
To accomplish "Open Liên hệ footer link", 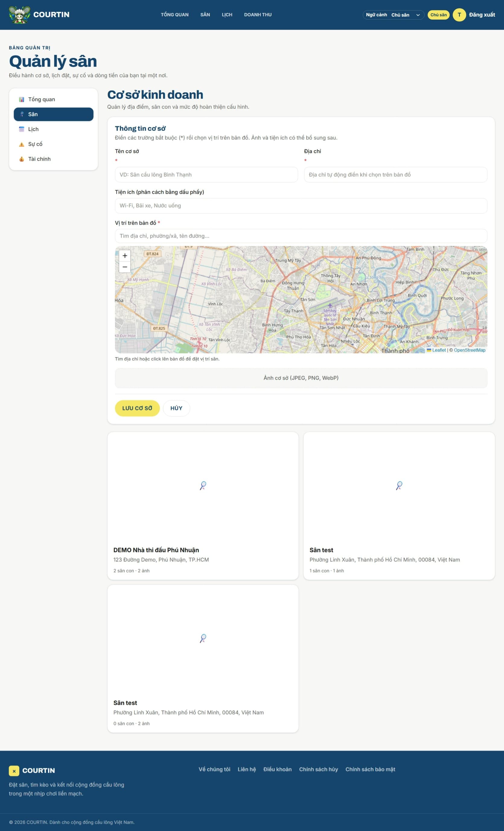I will 247,769.
